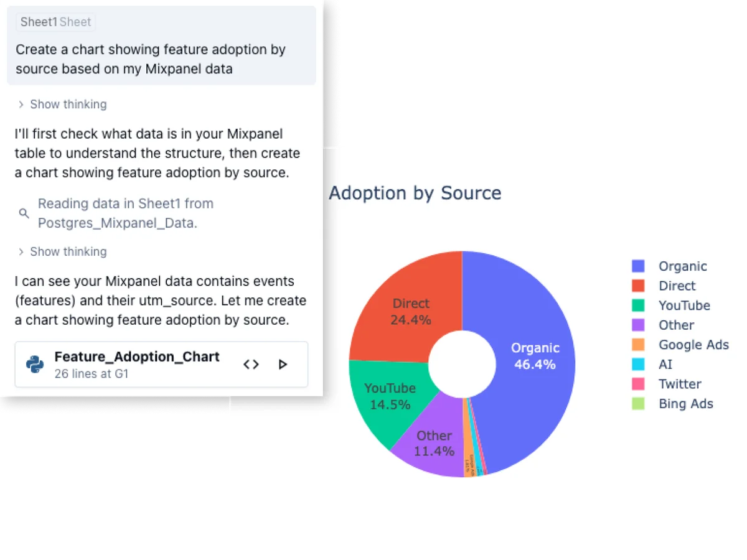Click the Adoption by Source chart title
The width and height of the screenshot is (747, 560).
tap(415, 194)
